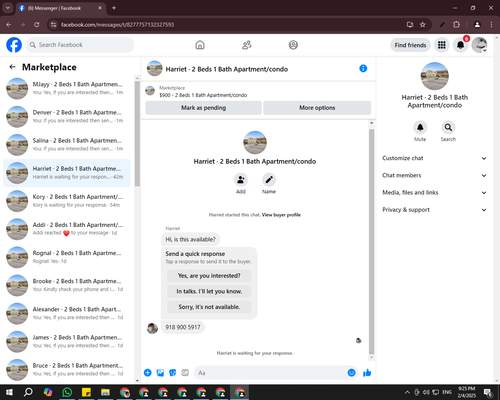Choose a sticker
The height and width of the screenshot is (400, 500).
tap(173, 373)
